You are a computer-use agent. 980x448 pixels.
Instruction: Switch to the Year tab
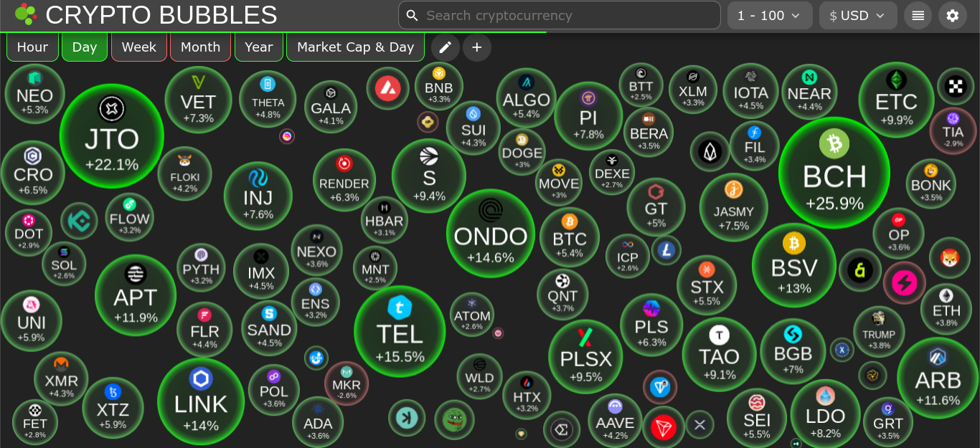click(x=259, y=47)
